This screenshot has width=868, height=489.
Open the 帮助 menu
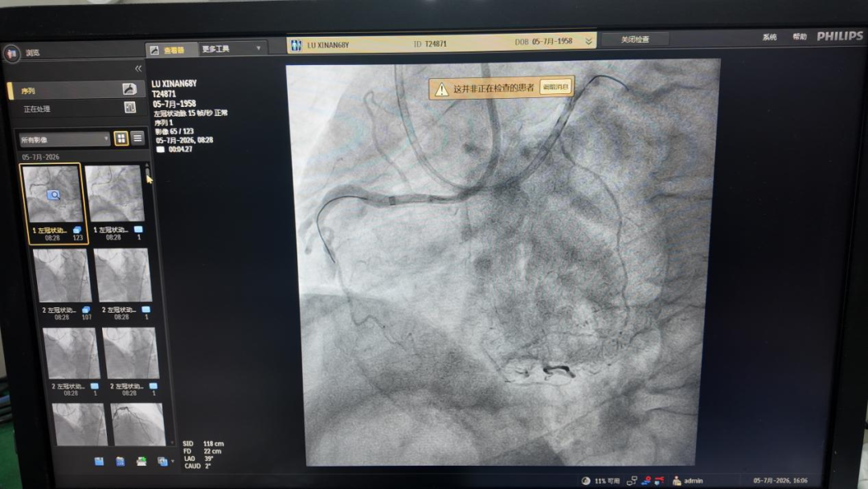point(800,36)
